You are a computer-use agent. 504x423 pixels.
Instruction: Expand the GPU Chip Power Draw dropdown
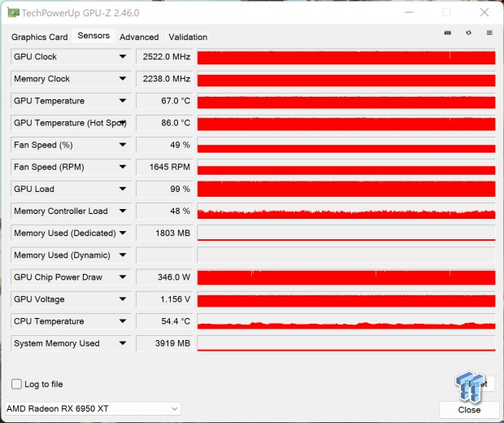pos(123,277)
